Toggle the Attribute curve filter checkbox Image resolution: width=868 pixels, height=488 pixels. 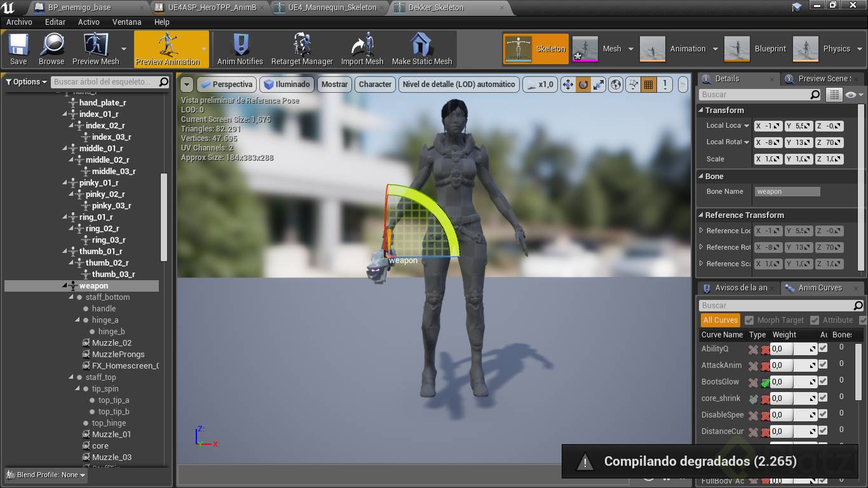(815, 320)
